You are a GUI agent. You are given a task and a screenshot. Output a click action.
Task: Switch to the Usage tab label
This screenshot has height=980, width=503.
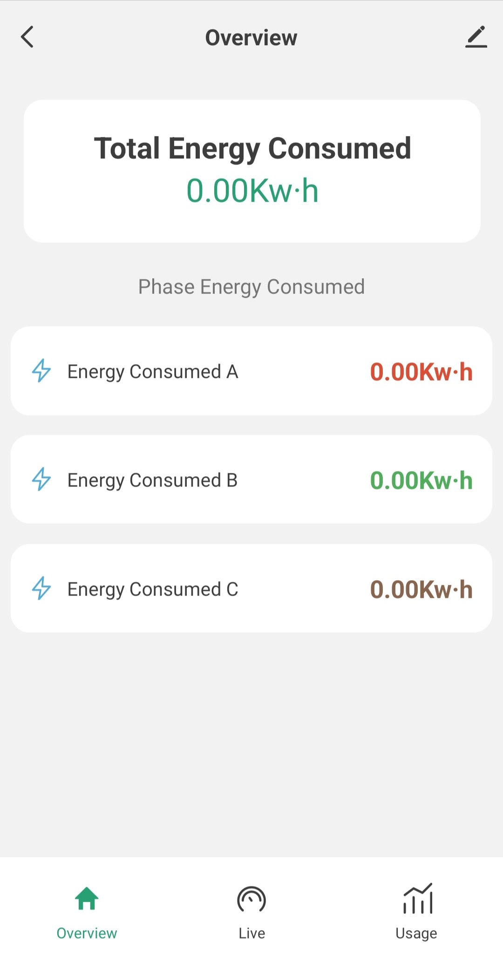[x=416, y=933]
